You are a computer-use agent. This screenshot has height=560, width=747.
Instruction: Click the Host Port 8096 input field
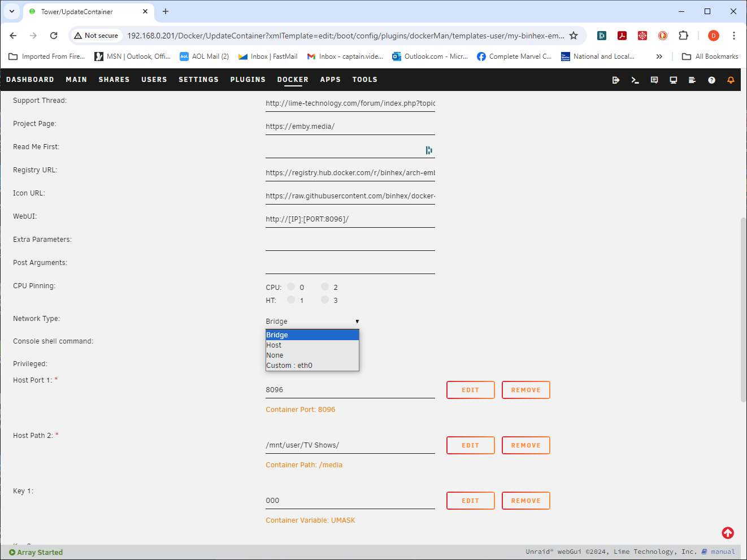[x=350, y=390]
